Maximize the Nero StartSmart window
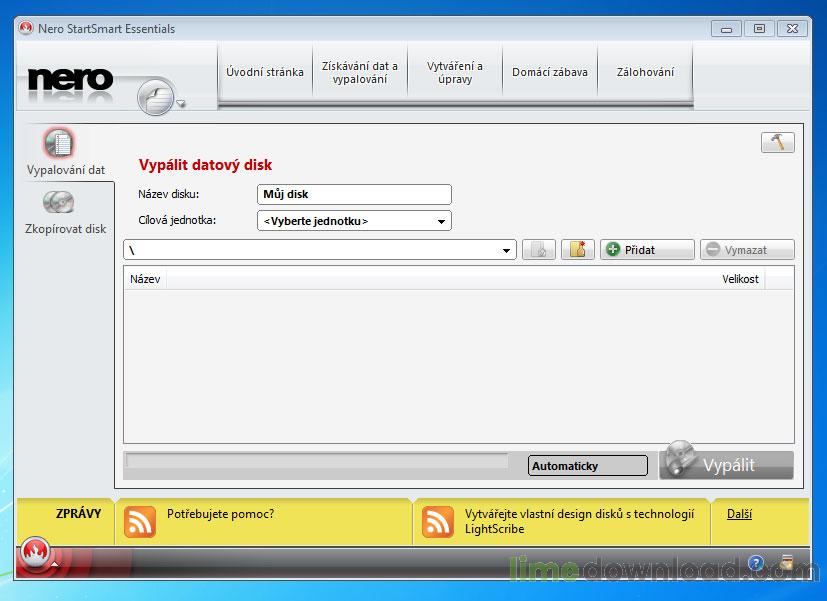This screenshot has height=601, width=827. point(759,29)
